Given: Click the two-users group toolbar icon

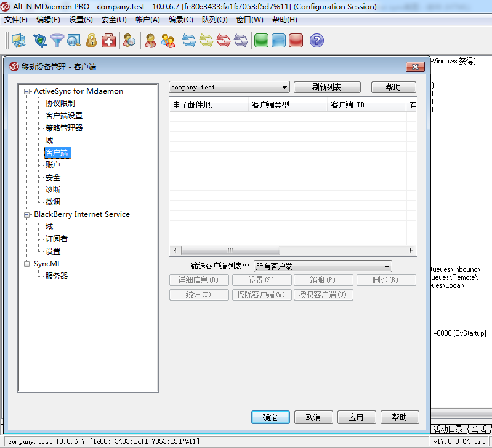Looking at the screenshot, I should (x=167, y=41).
